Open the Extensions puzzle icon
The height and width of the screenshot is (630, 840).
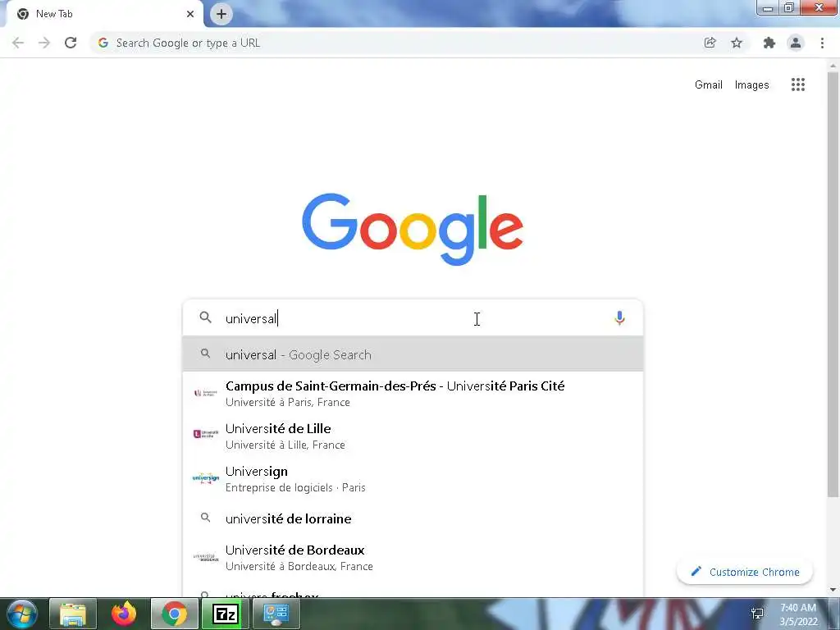(x=769, y=43)
